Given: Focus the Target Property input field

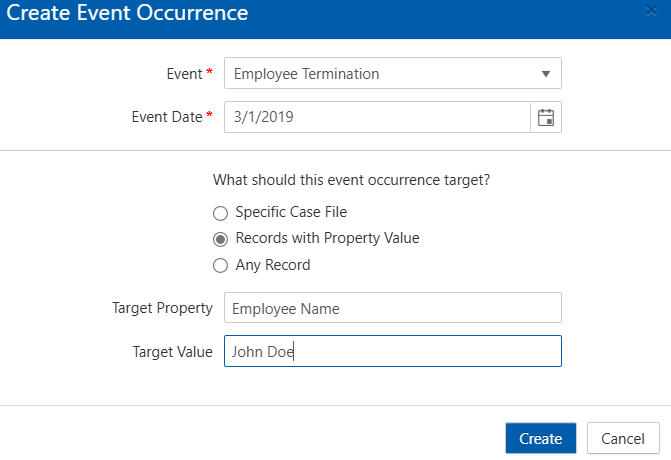Looking at the screenshot, I should point(392,309).
